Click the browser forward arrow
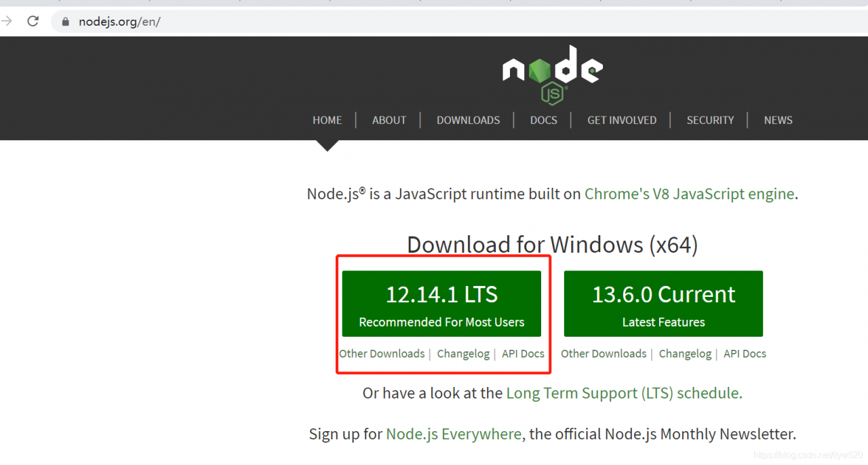Screen dimensions: 868x465 (6, 21)
